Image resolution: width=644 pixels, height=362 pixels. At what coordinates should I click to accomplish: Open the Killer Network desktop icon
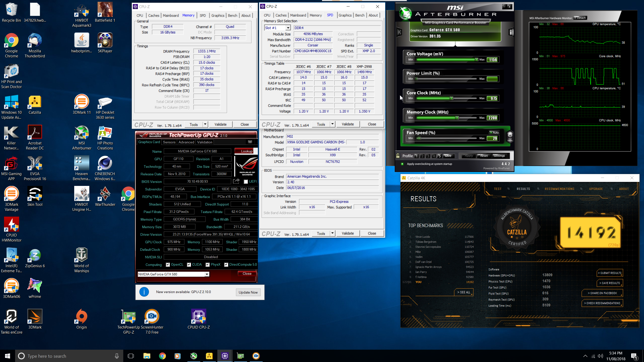click(x=11, y=138)
